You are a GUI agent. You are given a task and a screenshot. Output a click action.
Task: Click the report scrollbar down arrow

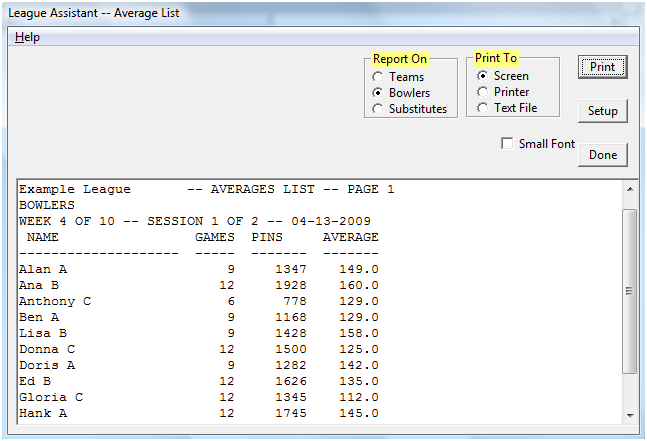(630, 414)
